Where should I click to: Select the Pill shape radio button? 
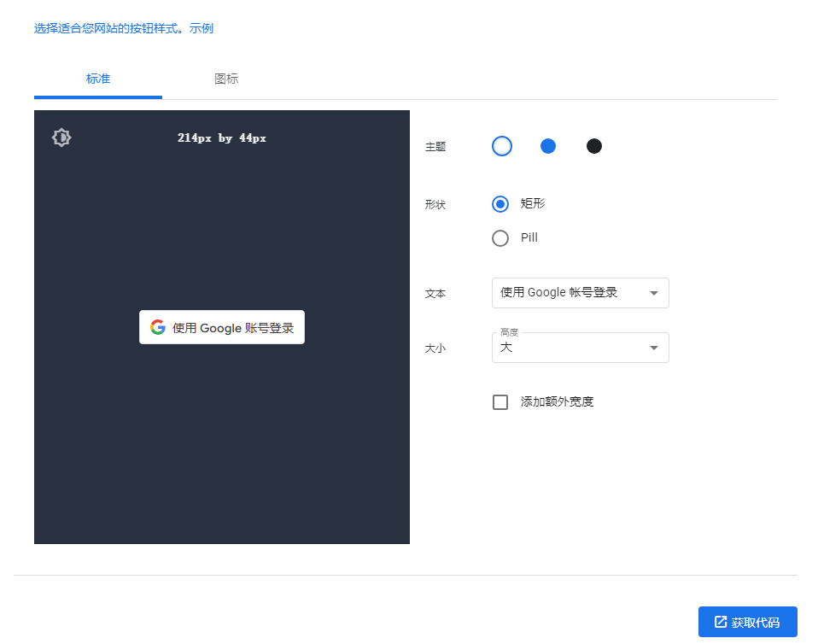[500, 238]
